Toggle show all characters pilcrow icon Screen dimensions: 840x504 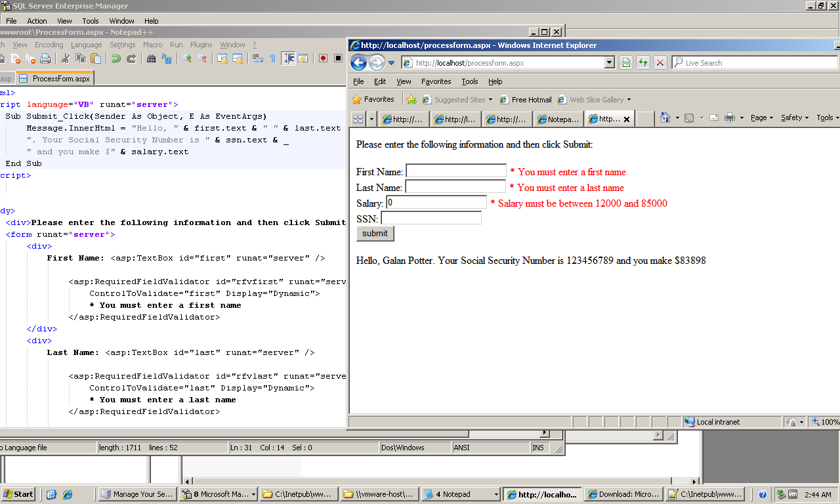273,58
